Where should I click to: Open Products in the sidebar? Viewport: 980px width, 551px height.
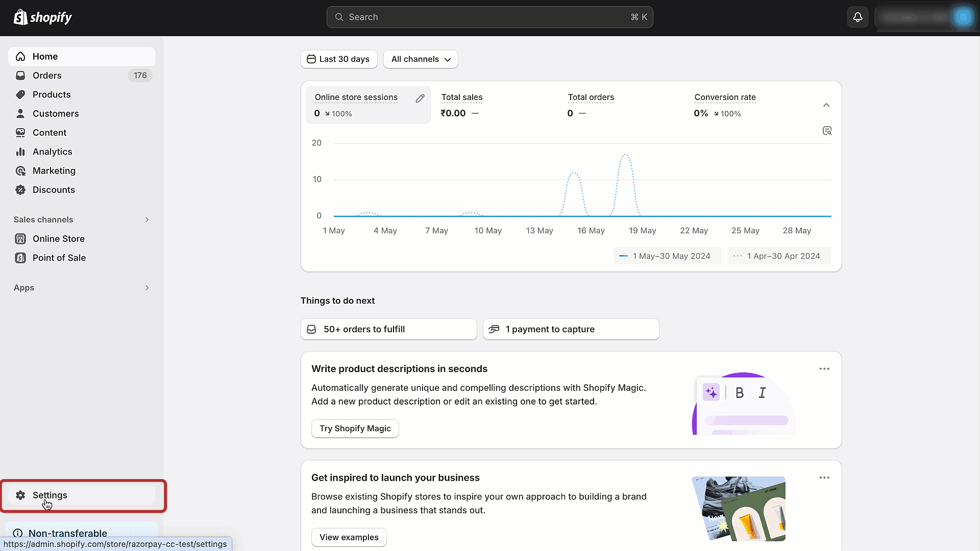82,94
